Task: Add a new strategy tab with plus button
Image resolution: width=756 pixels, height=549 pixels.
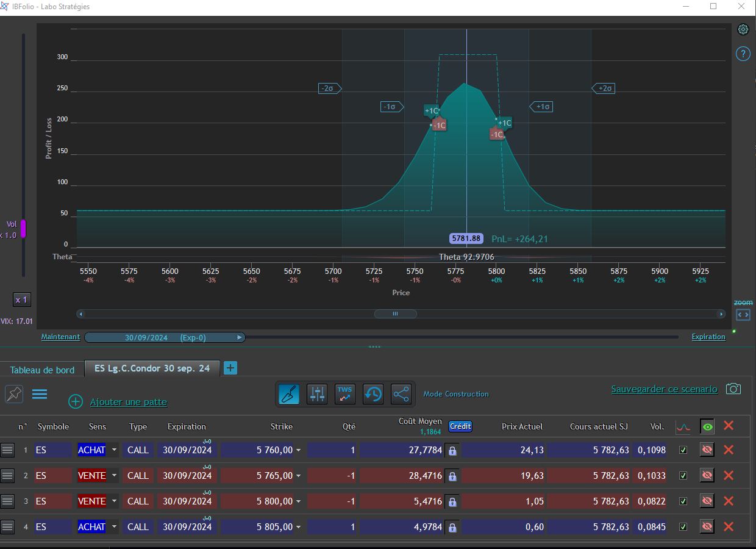Action: [x=230, y=368]
